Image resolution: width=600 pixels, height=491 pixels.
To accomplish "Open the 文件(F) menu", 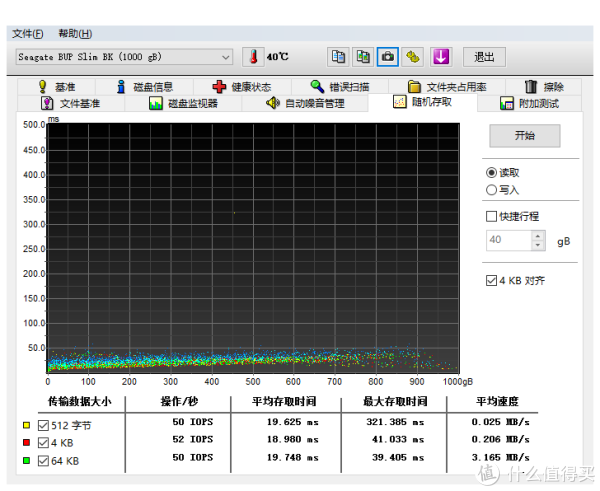I will 28,34.
